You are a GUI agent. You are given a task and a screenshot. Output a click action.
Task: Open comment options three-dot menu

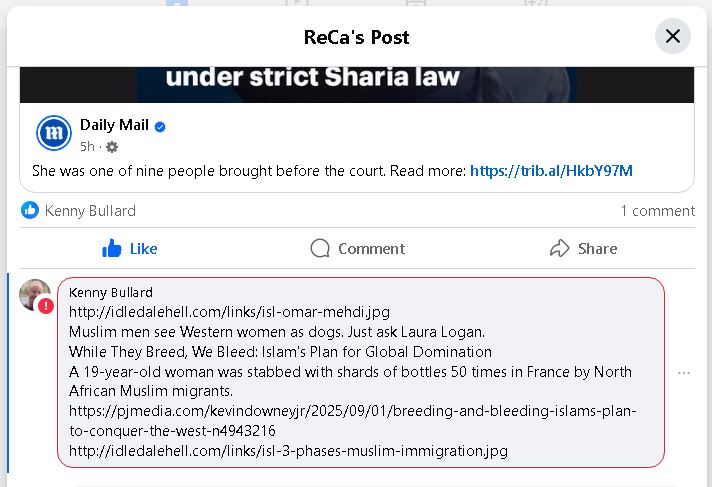coord(684,373)
